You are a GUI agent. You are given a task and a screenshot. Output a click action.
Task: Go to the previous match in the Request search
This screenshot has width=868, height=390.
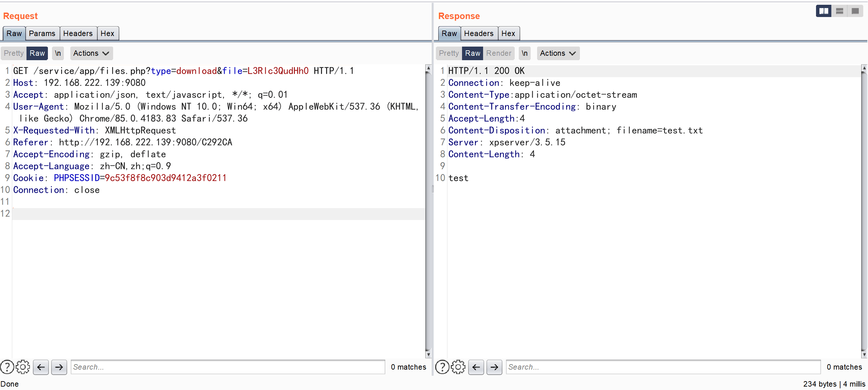click(41, 367)
